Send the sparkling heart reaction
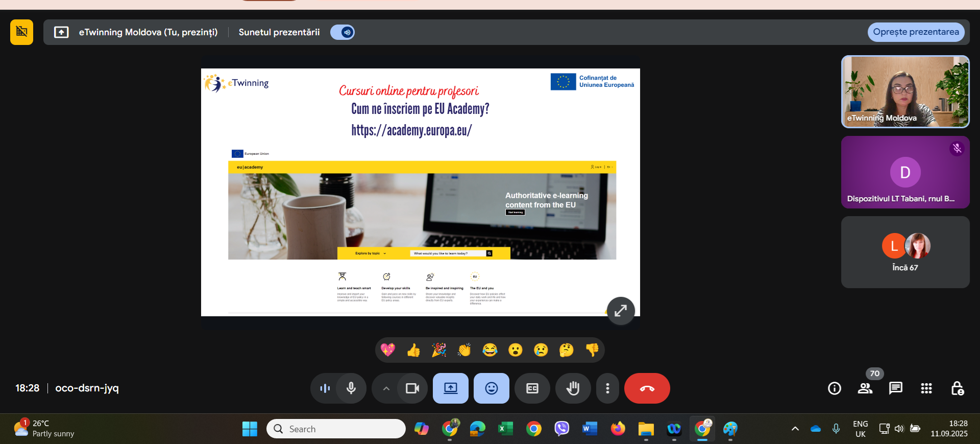 pos(388,350)
